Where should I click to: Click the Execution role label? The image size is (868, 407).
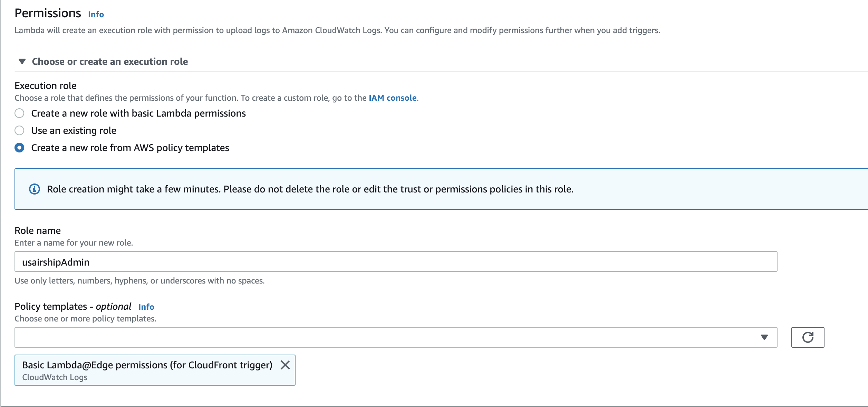click(46, 86)
